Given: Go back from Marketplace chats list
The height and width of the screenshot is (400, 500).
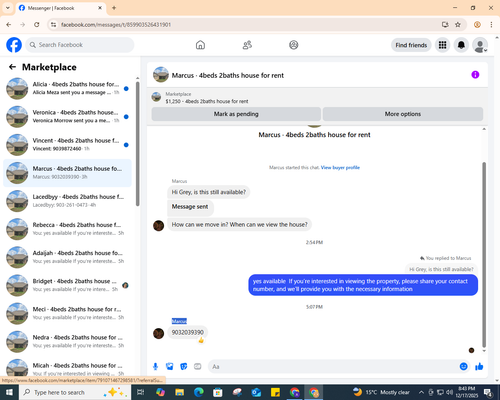Looking at the screenshot, I should [x=12, y=67].
